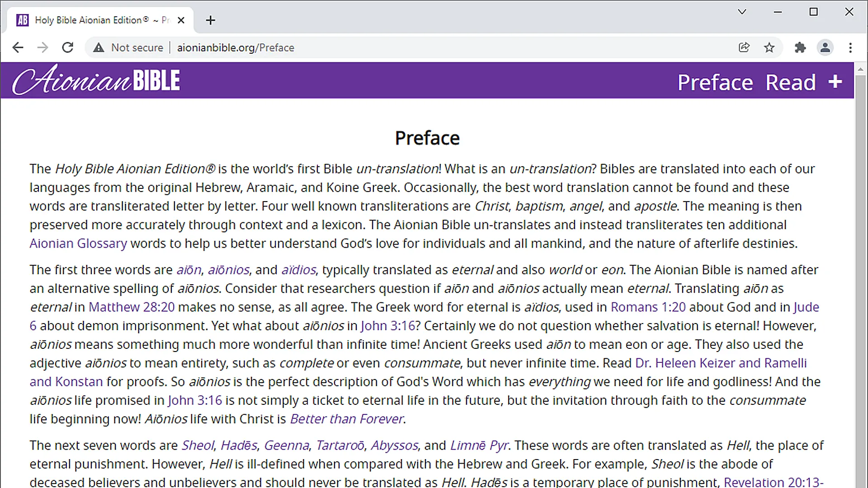This screenshot has height=488, width=868.
Task: Open the Read menu item
Action: pos(791,82)
